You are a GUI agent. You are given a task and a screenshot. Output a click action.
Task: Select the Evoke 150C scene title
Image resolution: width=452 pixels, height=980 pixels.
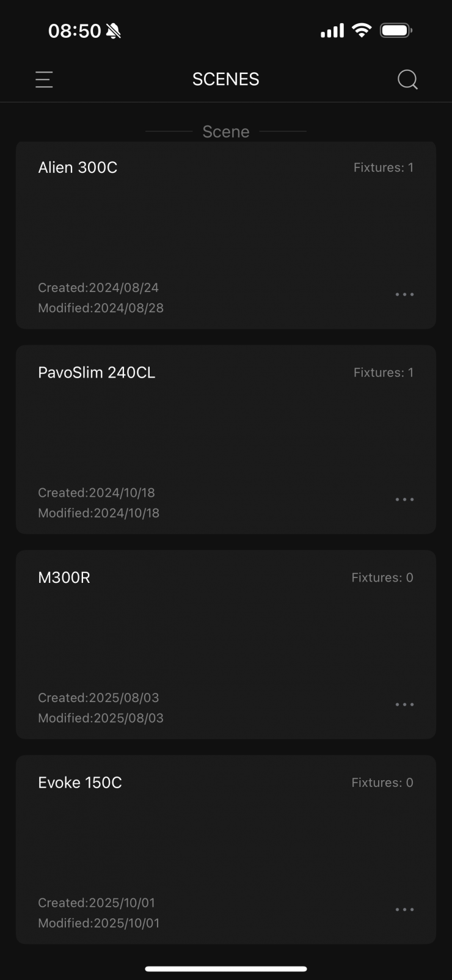(80, 783)
